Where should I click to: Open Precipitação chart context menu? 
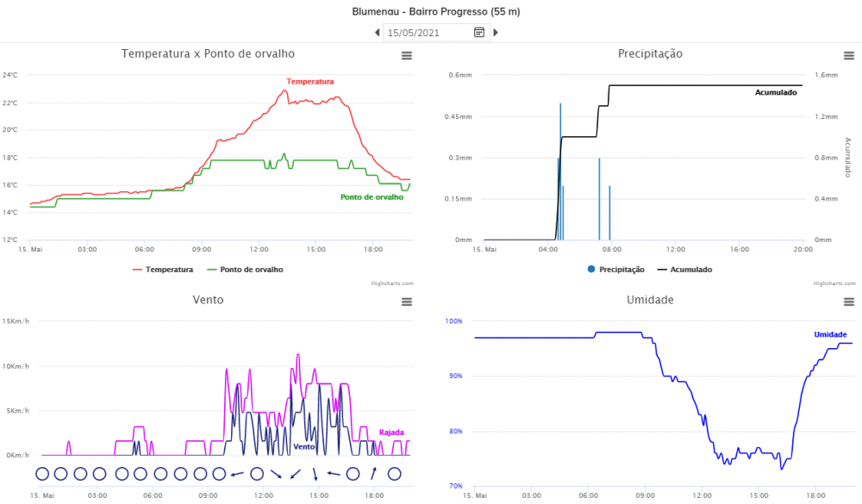[x=849, y=56]
